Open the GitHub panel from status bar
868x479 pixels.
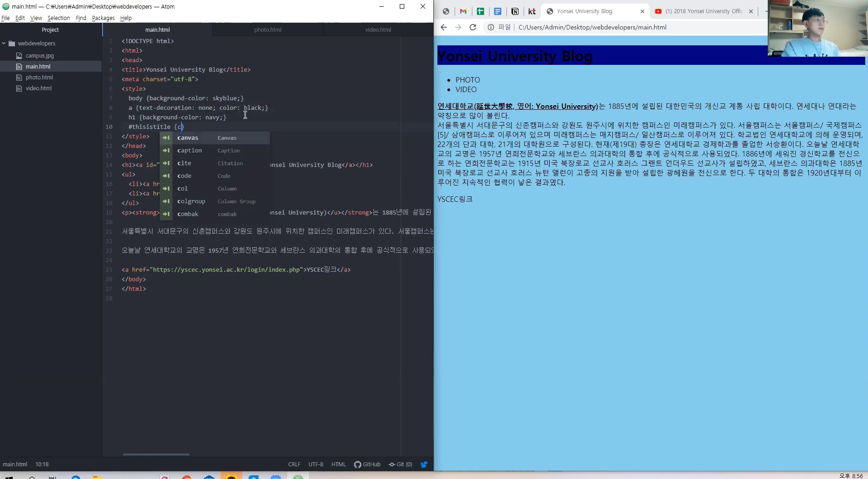click(x=367, y=464)
